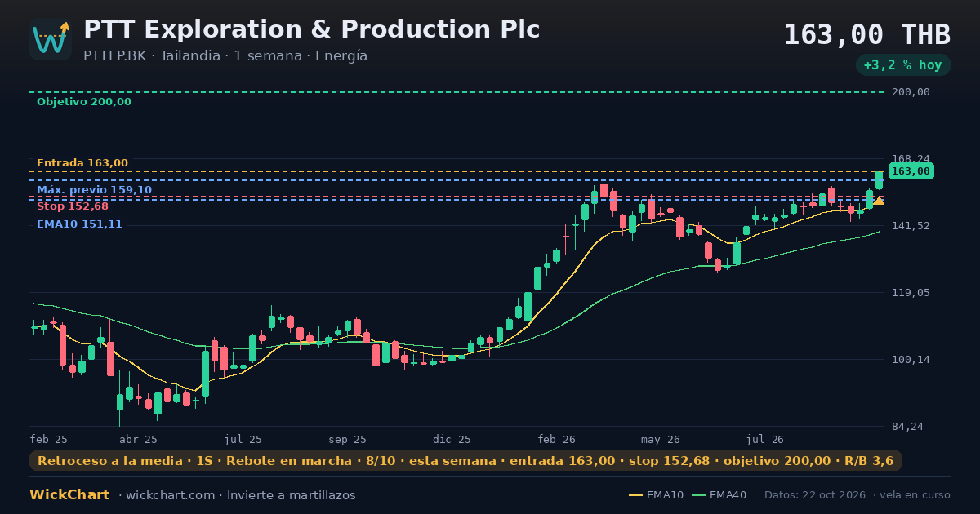
Task: Click the orange entry arrow marker on chart
Action: [879, 200]
